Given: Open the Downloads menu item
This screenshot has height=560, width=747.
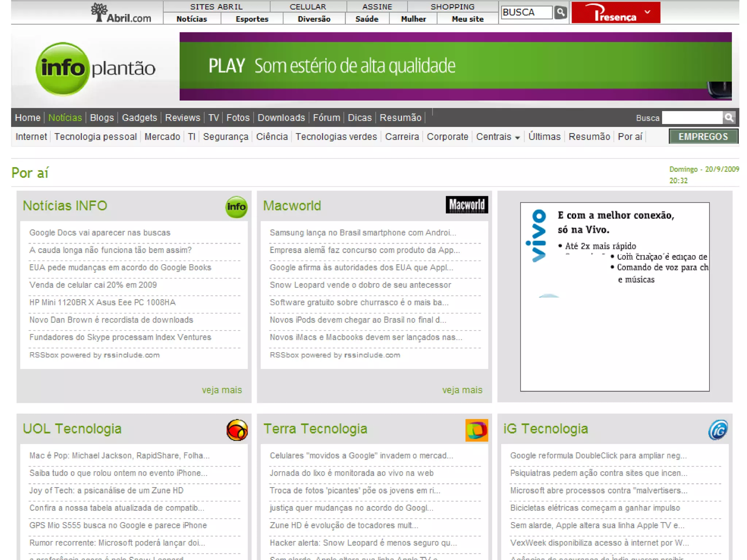Looking at the screenshot, I should pos(281,118).
